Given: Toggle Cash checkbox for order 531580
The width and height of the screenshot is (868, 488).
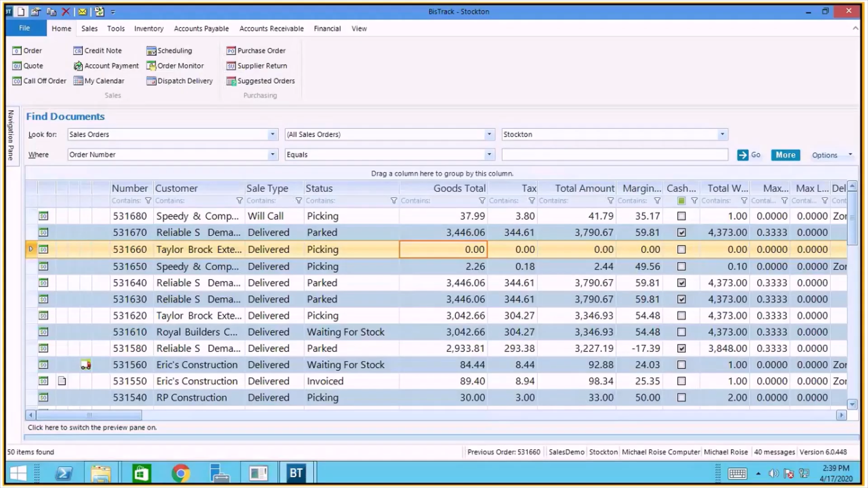Looking at the screenshot, I should point(681,348).
